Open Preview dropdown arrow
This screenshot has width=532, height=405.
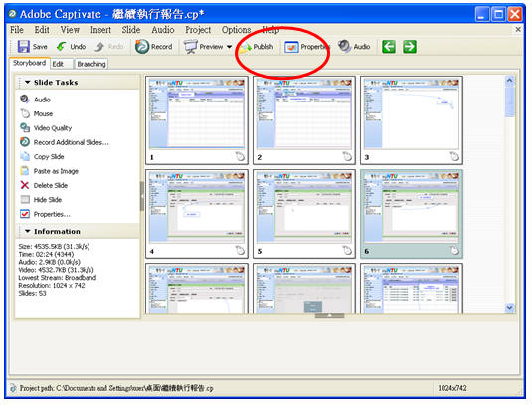(230, 47)
